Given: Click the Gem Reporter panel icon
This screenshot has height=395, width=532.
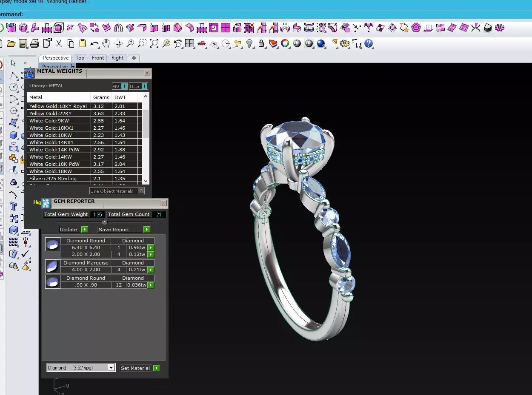Looking at the screenshot, I should coord(46,203).
